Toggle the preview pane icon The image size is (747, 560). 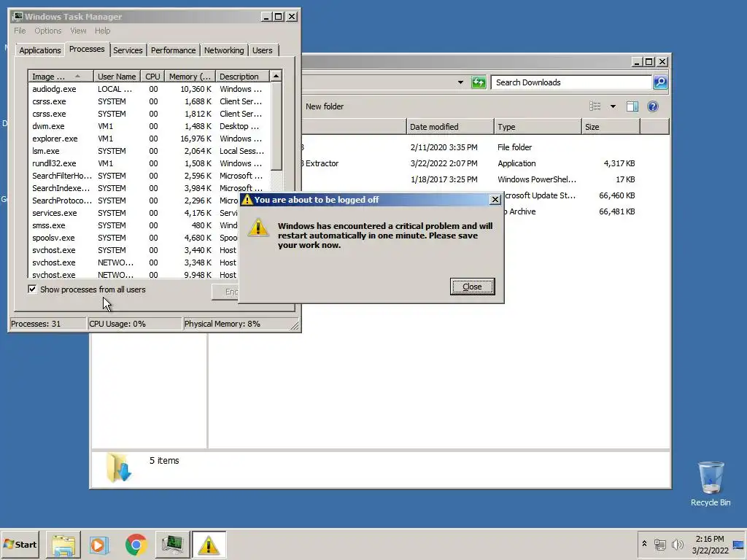(632, 106)
